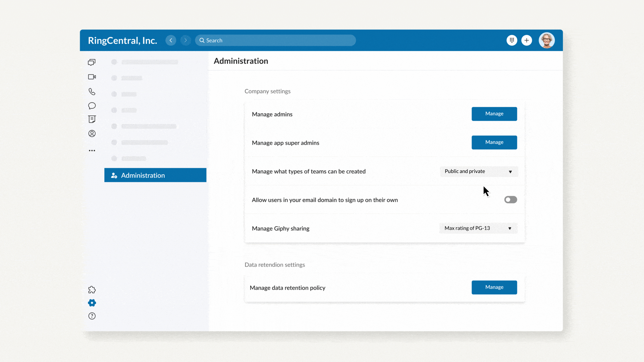Viewport: 644px width, 362px height.
Task: Click the user profile avatar top right
Action: (x=547, y=40)
